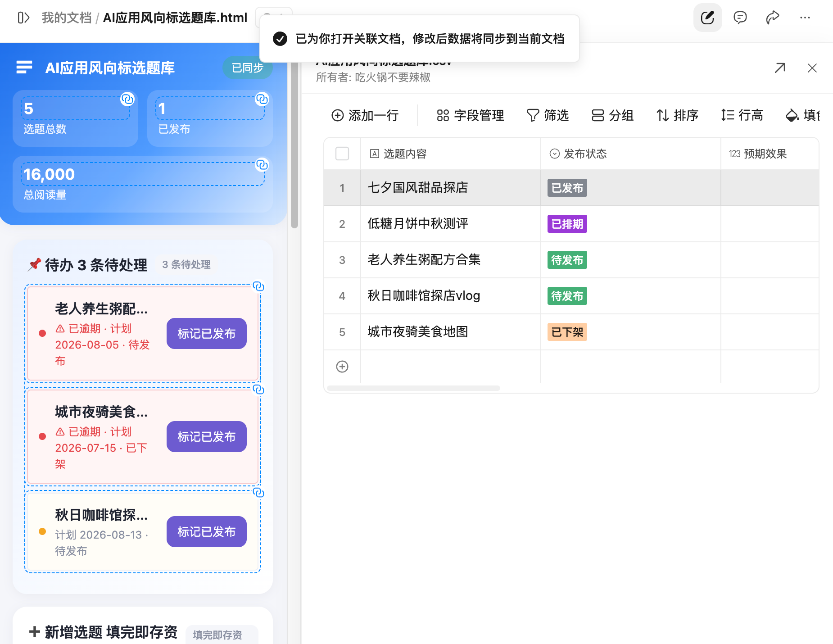Image resolution: width=833 pixels, height=644 pixels.
Task: Toggle the left sidebar panel icon
Action: (x=23, y=18)
